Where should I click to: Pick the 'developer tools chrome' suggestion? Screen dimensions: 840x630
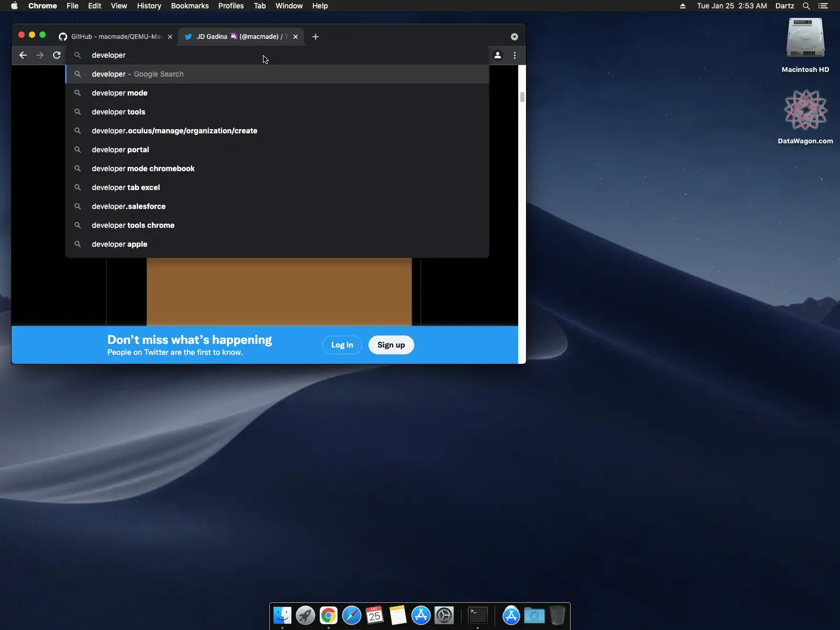click(277, 225)
